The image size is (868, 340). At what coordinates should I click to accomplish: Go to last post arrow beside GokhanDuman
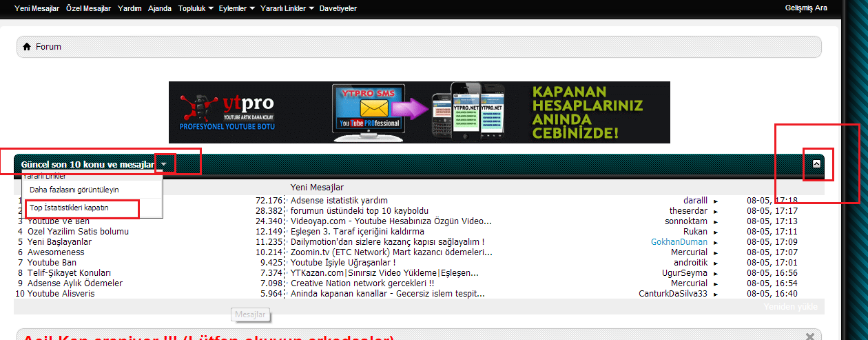tap(715, 243)
